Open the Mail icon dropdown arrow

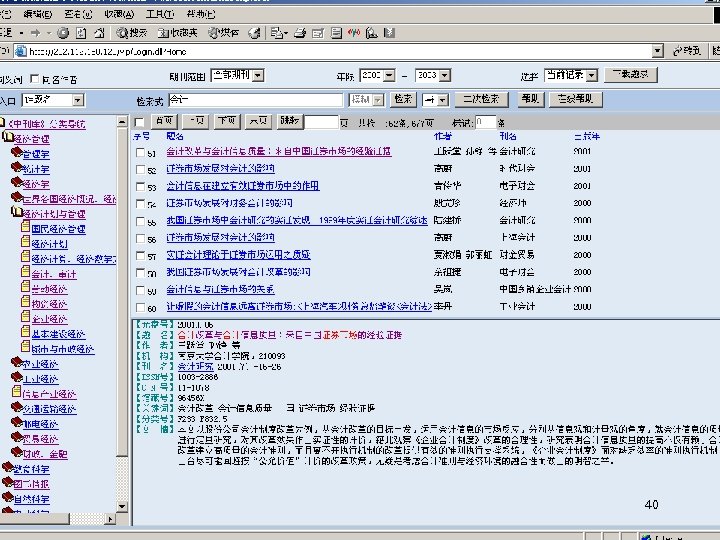tap(286, 33)
